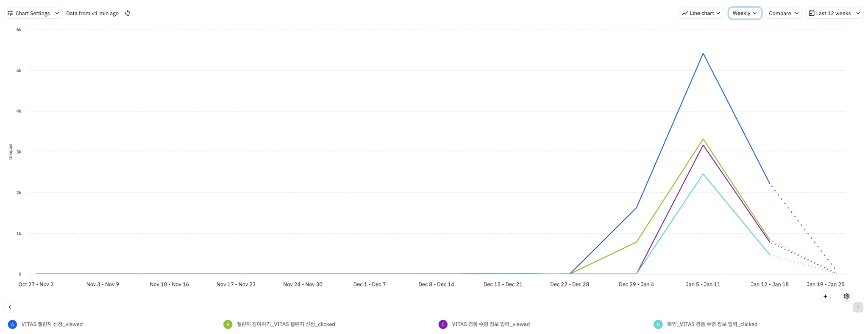Screen dimensions: 868x334
Task: Open the Line chart type menu
Action: [x=701, y=13]
